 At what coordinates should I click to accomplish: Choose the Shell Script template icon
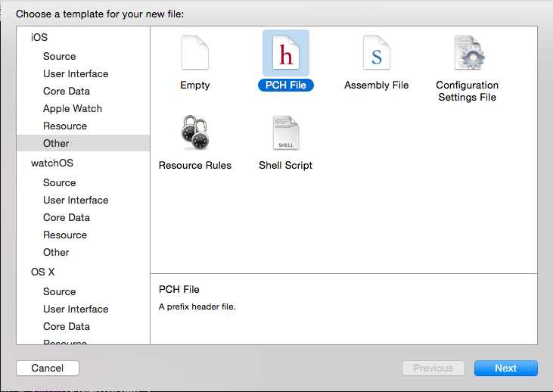(x=285, y=134)
